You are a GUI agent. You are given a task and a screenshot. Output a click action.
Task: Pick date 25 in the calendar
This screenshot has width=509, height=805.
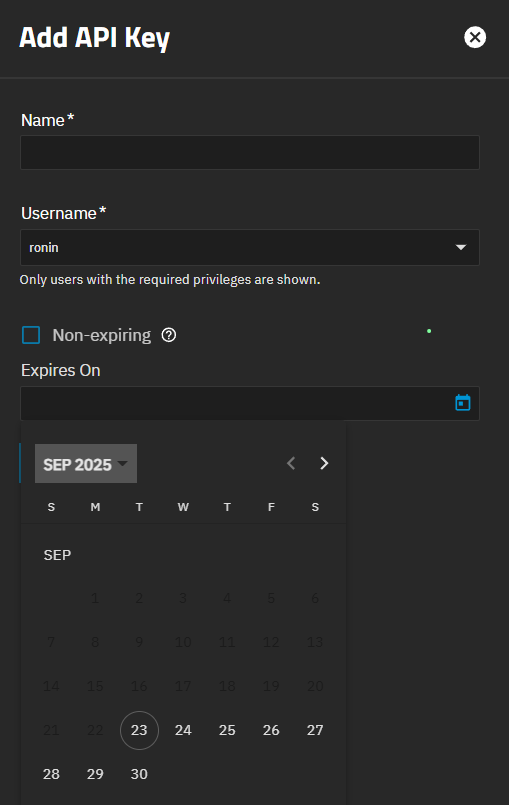pos(227,730)
